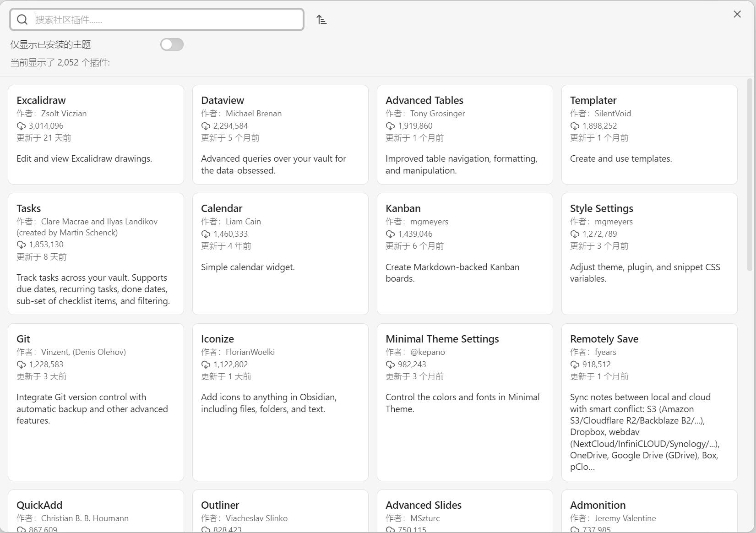Viewport: 756px width, 533px height.
Task: Focus the community plugin search field
Action: pos(157,20)
